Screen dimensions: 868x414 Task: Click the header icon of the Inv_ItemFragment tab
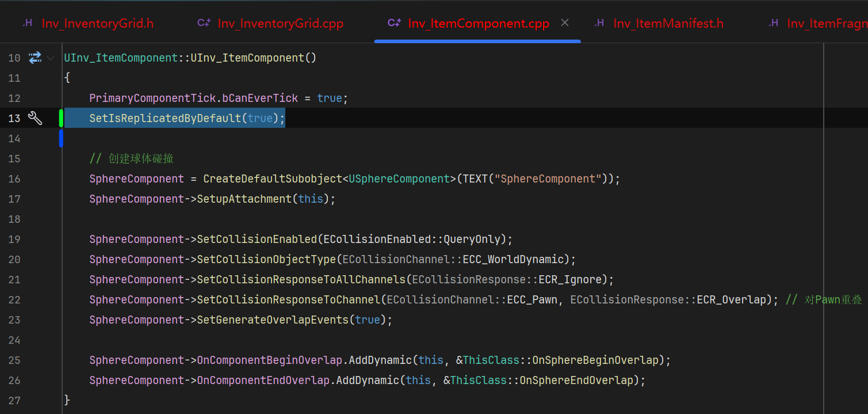click(x=774, y=23)
